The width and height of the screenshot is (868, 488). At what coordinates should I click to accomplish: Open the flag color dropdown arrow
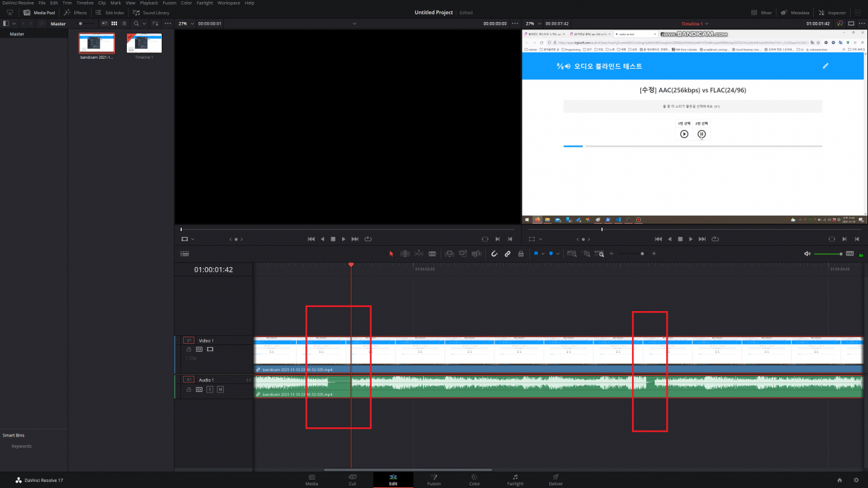543,254
